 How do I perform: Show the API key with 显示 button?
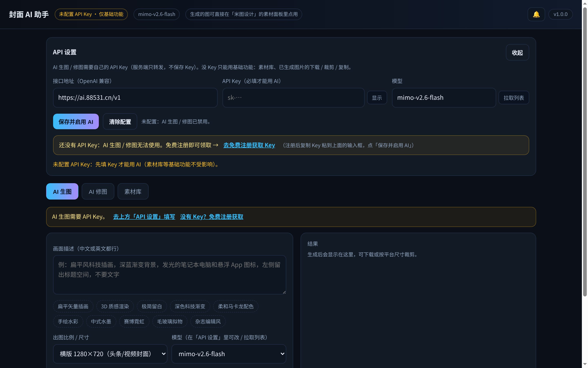pos(377,98)
